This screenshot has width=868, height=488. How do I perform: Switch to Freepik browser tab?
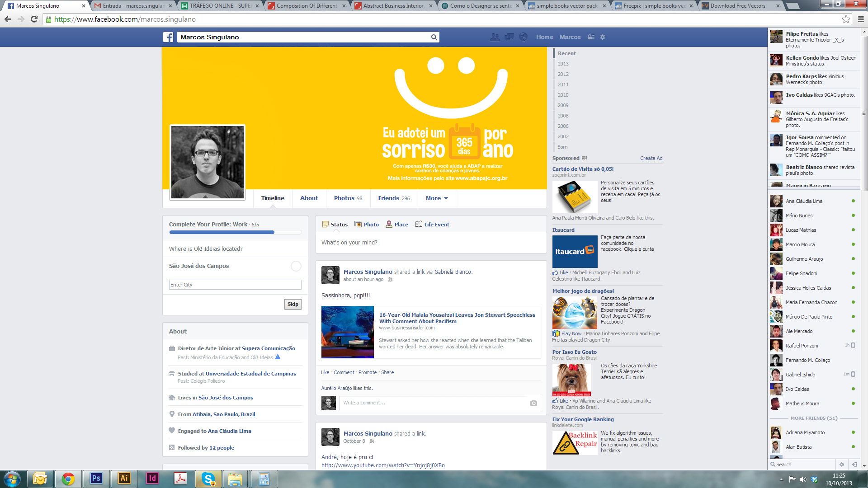point(655,6)
